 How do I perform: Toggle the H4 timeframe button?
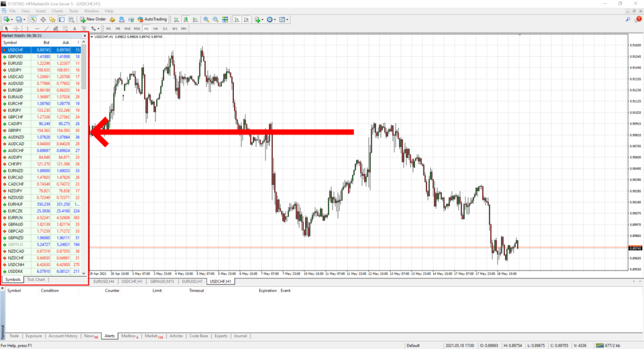pyautogui.click(x=155, y=29)
